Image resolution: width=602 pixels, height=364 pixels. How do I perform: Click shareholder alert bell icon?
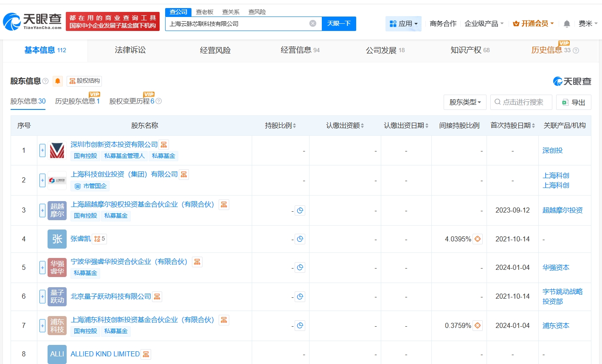(58, 81)
